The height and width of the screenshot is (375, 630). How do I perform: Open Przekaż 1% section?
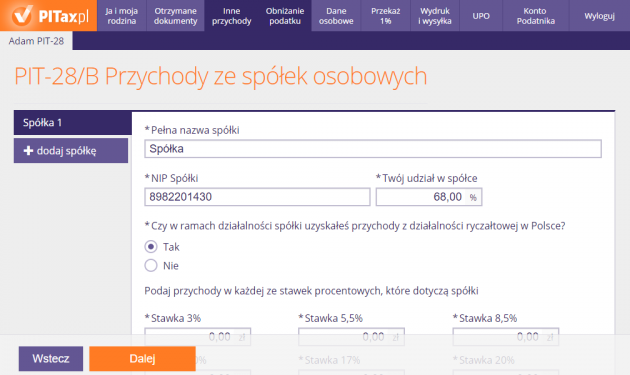385,16
